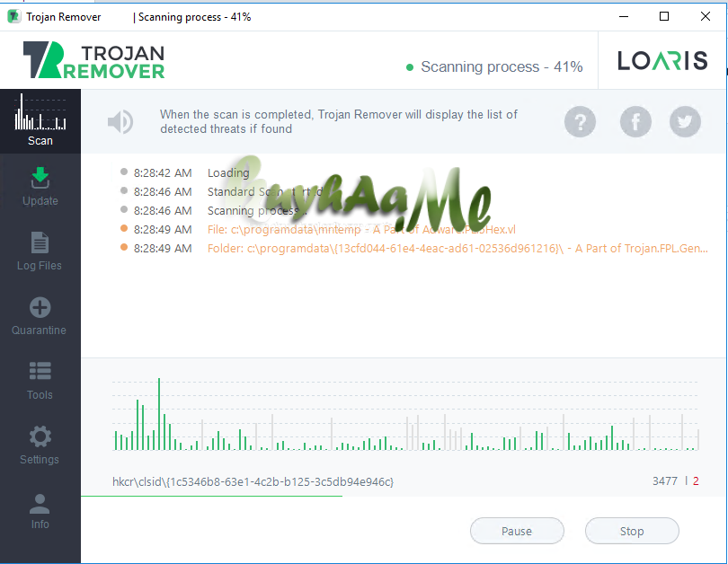
Task: Close the Trojan Remover window
Action: (706, 17)
